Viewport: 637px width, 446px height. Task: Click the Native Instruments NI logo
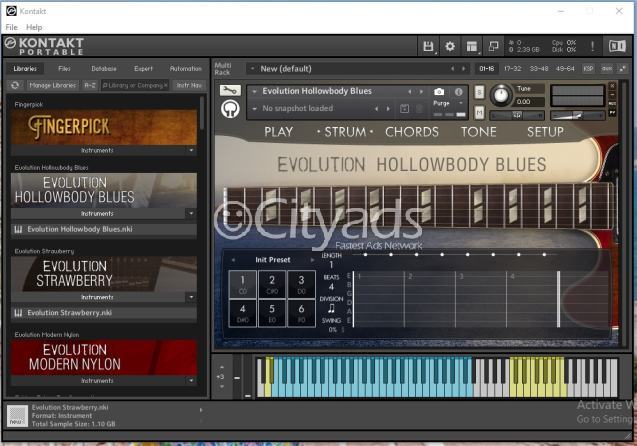[617, 46]
